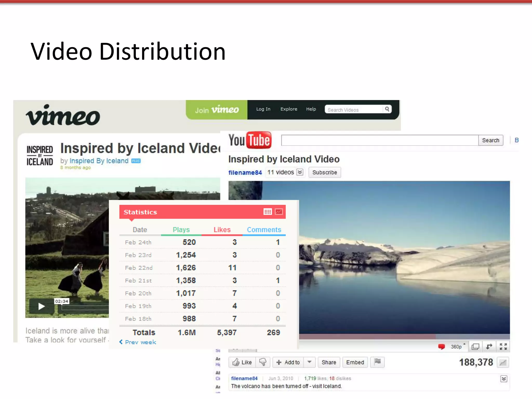Select Feb 18th plays value 988
The height and width of the screenshot is (399, 532).
pos(189,318)
